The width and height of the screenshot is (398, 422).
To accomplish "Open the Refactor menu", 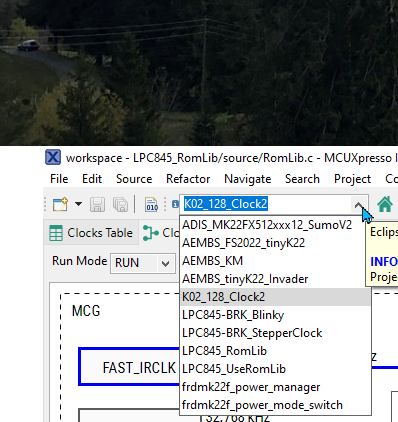I will [x=188, y=179].
